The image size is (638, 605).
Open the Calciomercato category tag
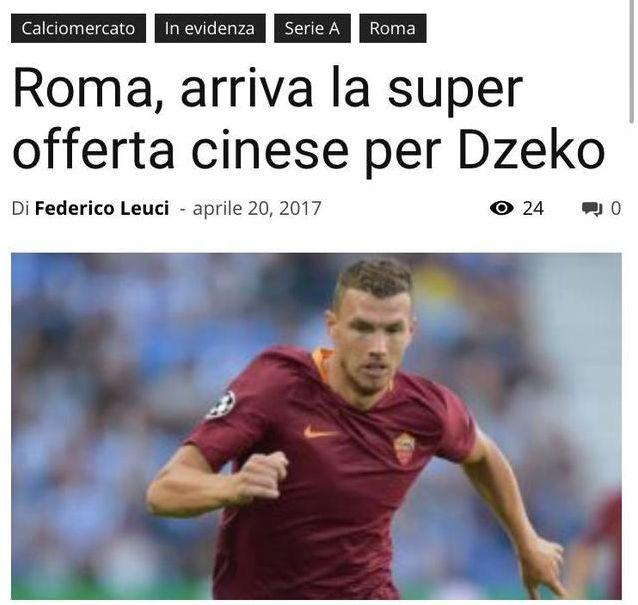(78, 28)
